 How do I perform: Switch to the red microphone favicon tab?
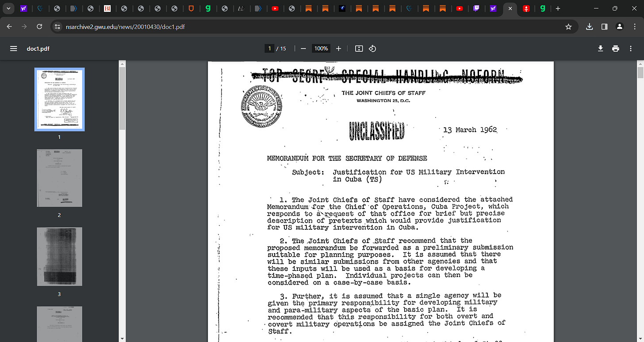(526, 8)
